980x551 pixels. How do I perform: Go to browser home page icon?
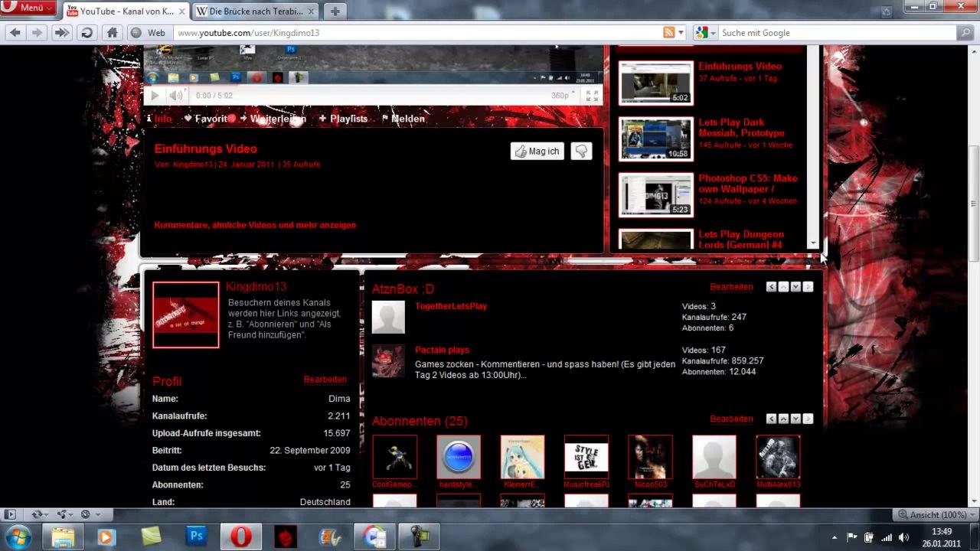coord(112,33)
